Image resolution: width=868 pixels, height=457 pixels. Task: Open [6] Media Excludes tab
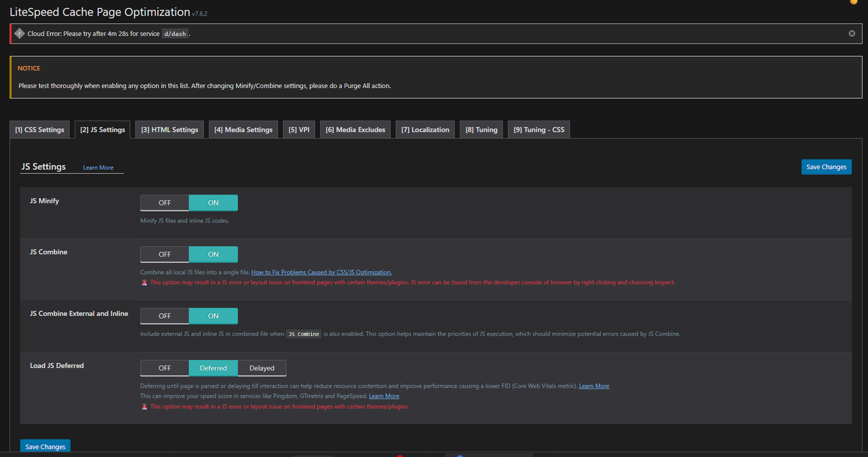[355, 130]
